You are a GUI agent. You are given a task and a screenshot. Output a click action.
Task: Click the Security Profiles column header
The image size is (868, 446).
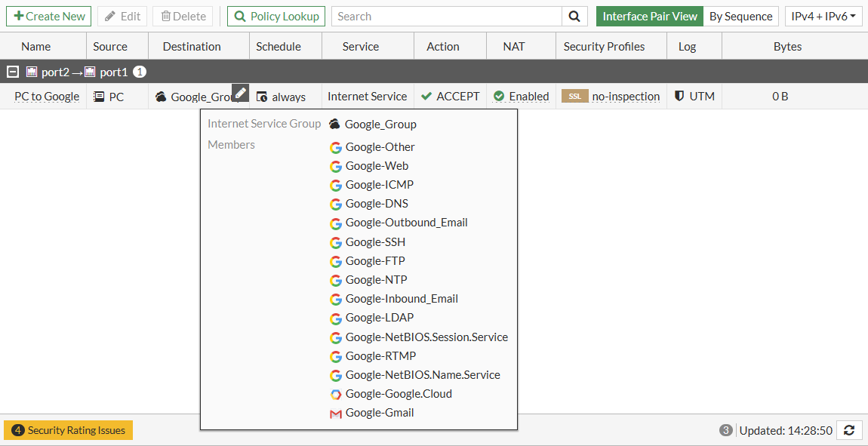click(x=604, y=46)
